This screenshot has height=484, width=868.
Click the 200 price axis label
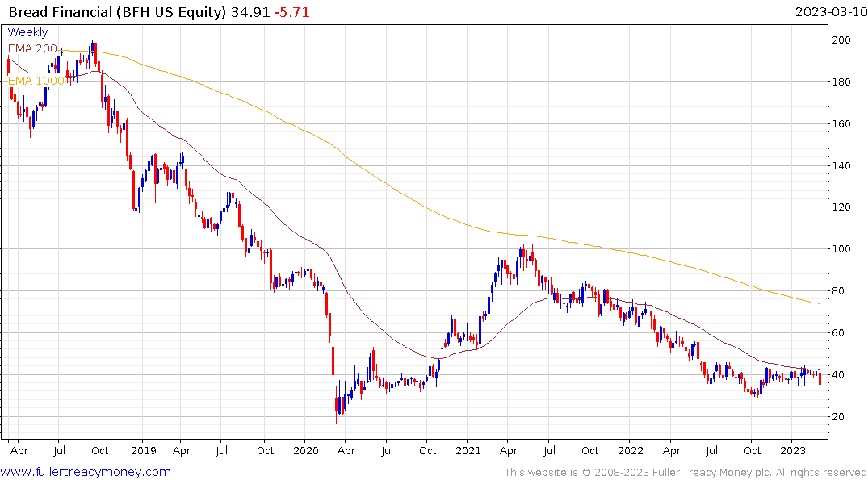coord(841,40)
